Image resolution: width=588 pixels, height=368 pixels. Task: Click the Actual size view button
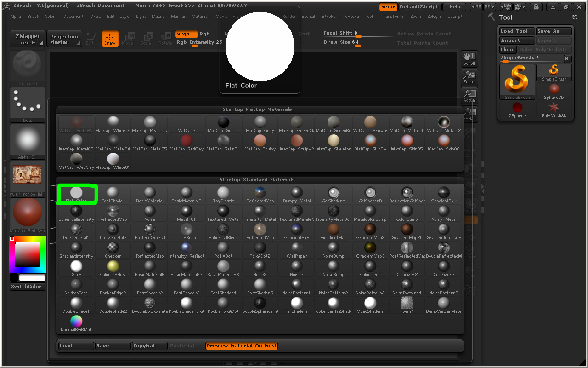(469, 96)
